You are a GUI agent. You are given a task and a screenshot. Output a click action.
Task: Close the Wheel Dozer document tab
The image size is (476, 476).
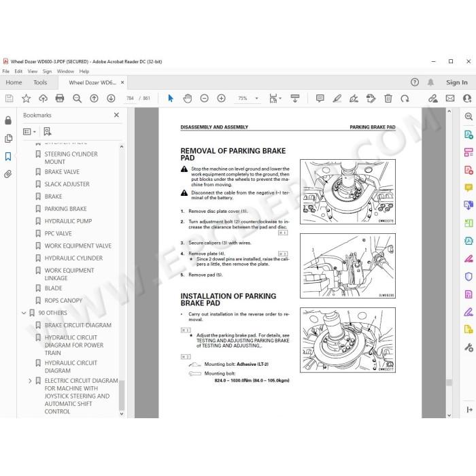[x=122, y=82]
